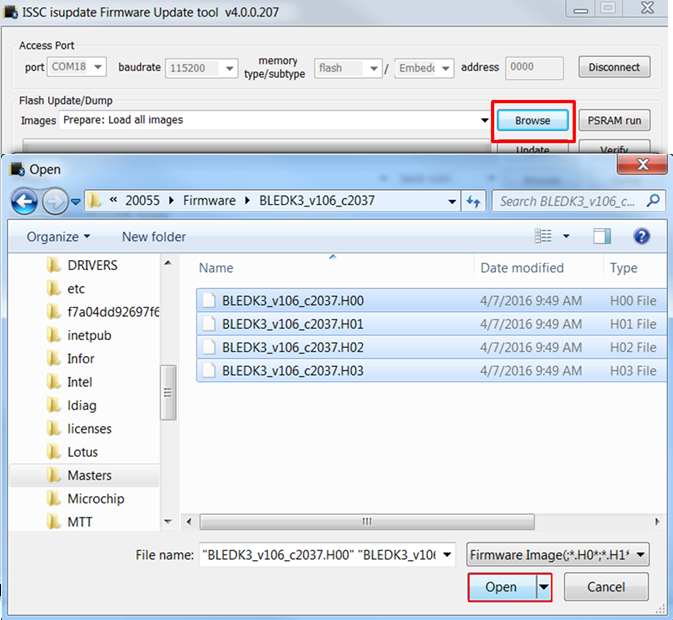Open the Organize menu

[x=58, y=237]
